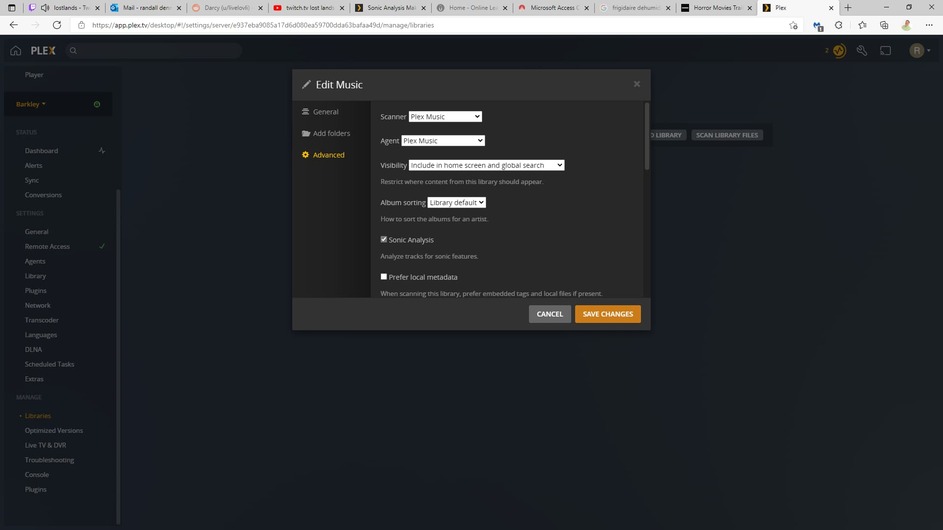Uncheck the Sonic Analysis checkbox

(x=384, y=239)
